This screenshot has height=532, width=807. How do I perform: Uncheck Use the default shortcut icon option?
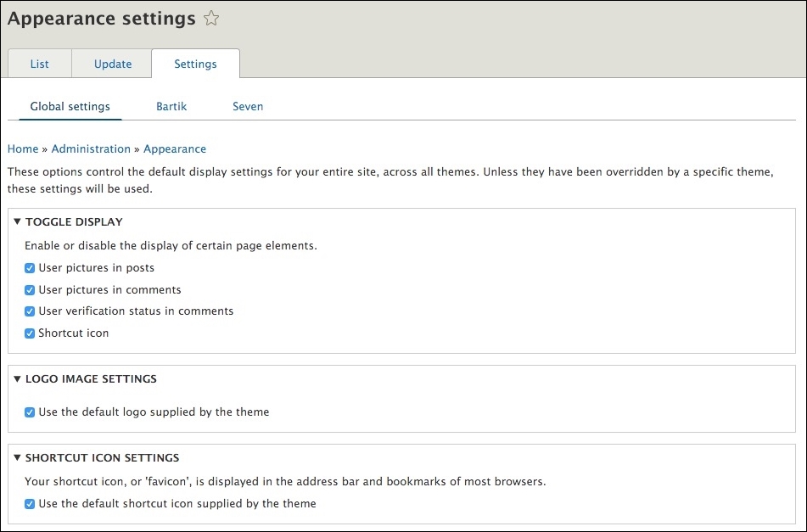pyautogui.click(x=30, y=504)
